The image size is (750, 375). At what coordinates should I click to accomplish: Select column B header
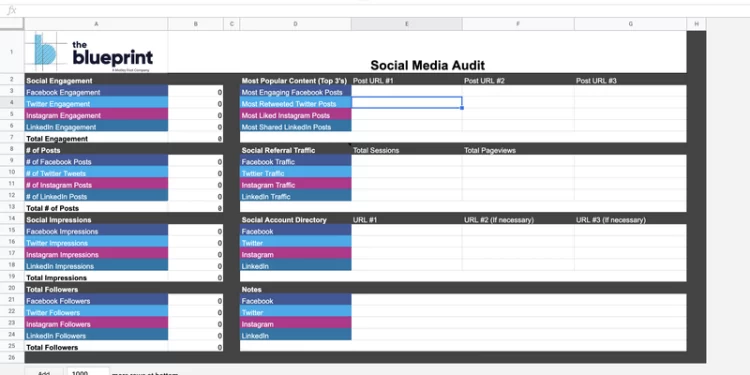[196, 24]
